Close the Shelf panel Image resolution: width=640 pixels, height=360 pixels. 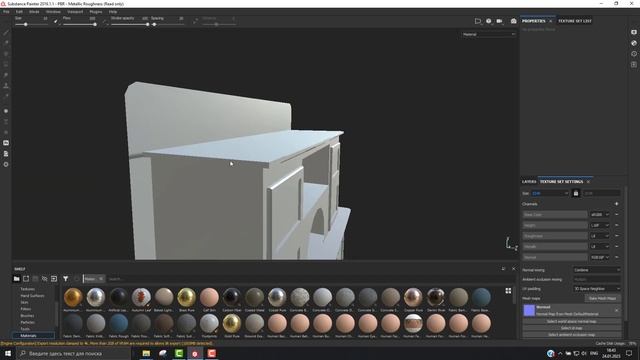tap(513, 269)
